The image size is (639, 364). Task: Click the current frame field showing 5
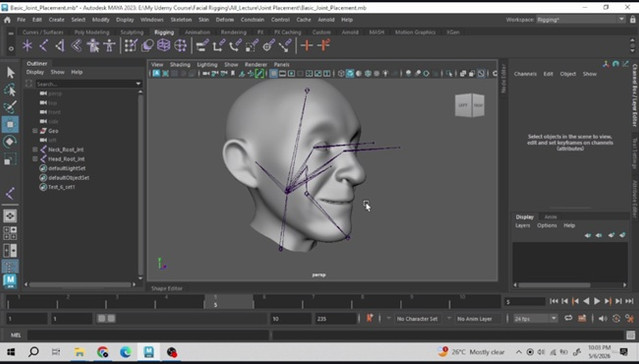pos(524,302)
